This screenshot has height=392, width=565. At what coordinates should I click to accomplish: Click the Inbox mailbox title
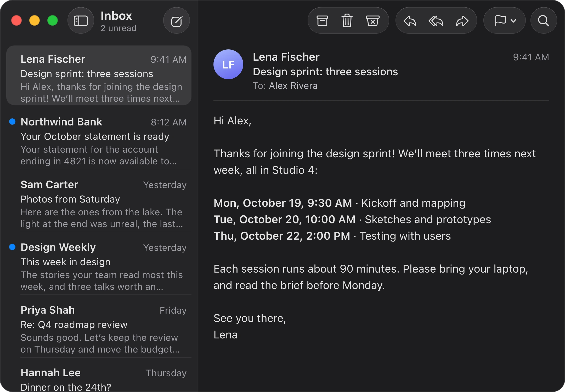tap(116, 16)
